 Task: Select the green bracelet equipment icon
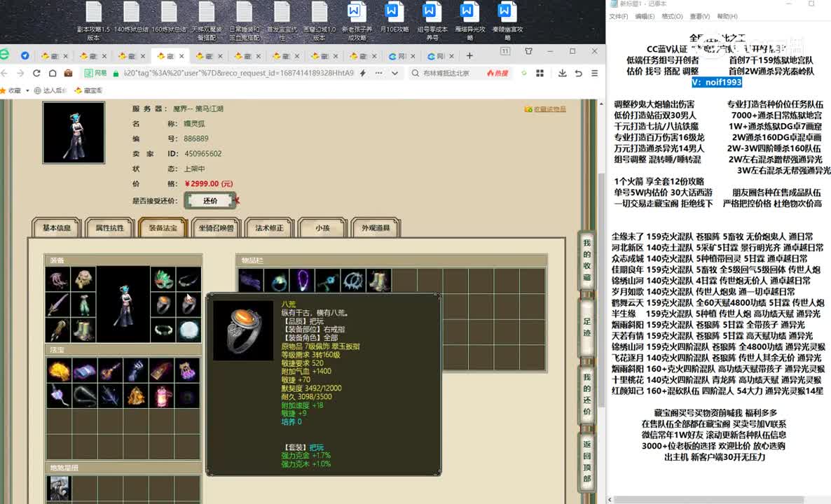click(x=163, y=330)
